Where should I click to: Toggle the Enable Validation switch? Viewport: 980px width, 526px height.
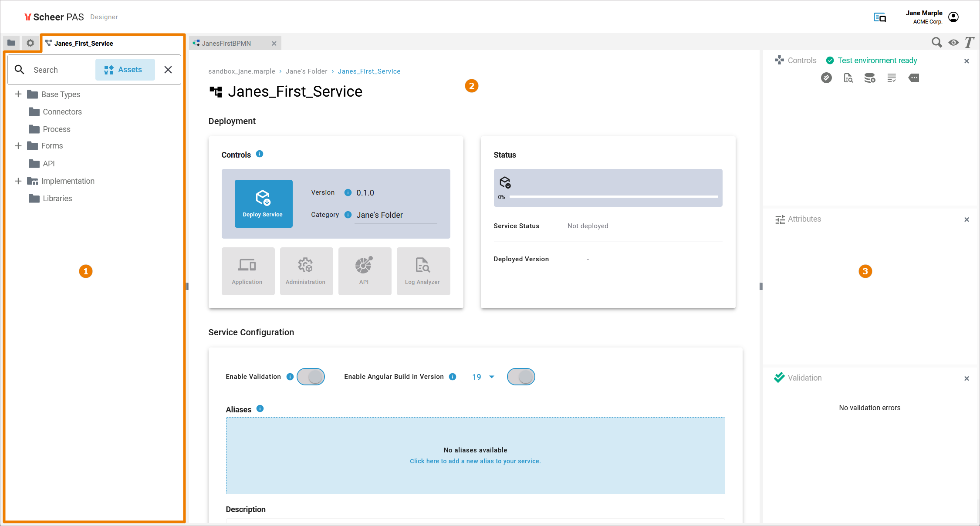tap(311, 377)
